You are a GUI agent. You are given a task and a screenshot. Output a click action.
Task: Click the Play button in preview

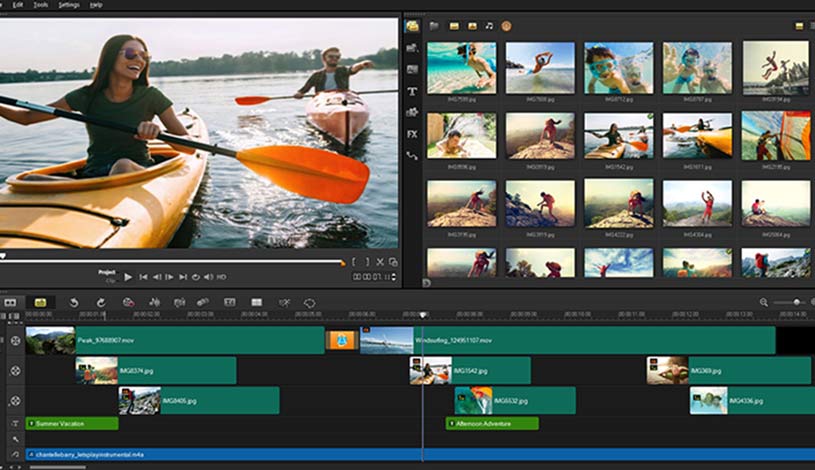(x=128, y=276)
